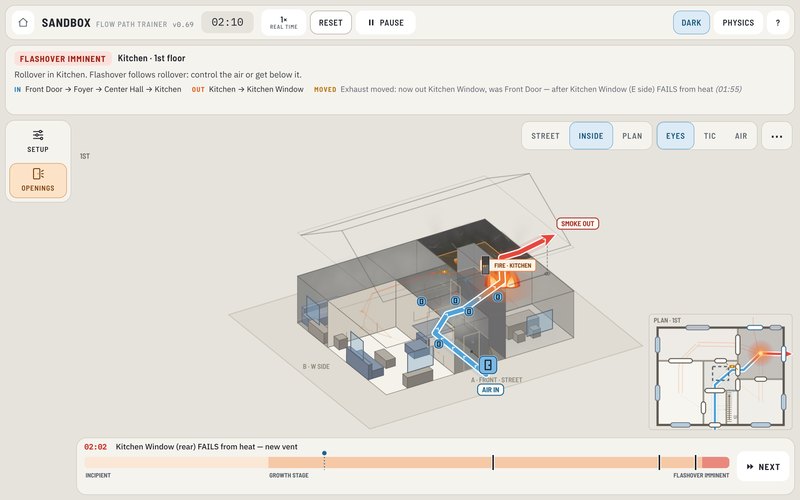Click the front door AIR IN icon

488,364
